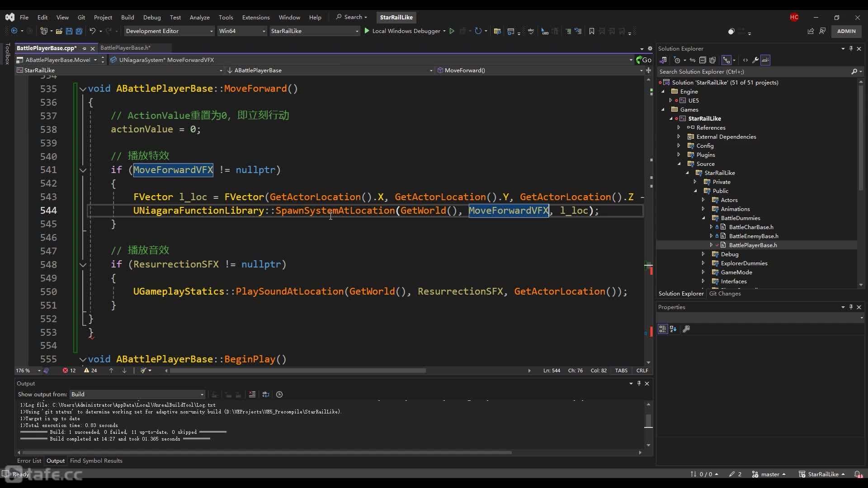Open the Toolbox side panel
Viewport: 868px width, 488px height.
click(7, 54)
